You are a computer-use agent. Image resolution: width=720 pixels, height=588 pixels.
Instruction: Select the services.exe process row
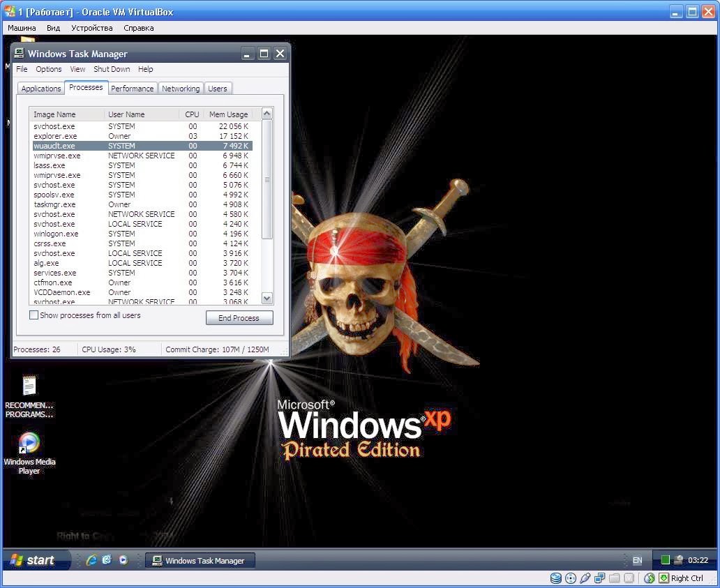[x=142, y=273]
